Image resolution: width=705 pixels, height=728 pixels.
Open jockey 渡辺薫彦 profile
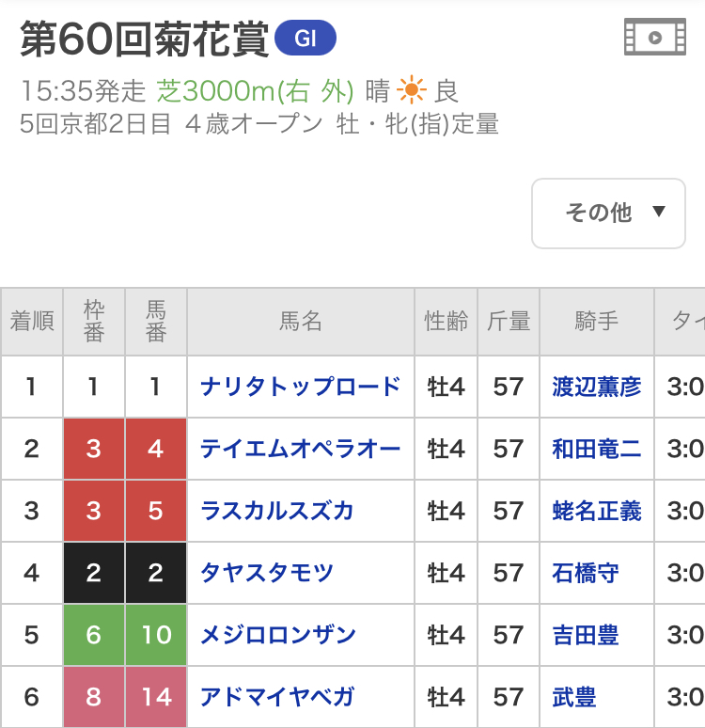(x=597, y=387)
